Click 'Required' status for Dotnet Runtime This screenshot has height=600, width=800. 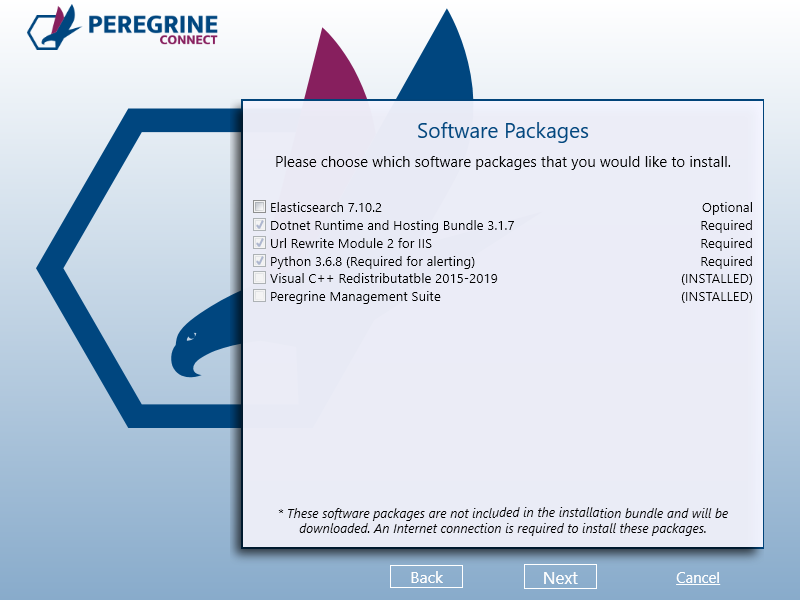[727, 226]
